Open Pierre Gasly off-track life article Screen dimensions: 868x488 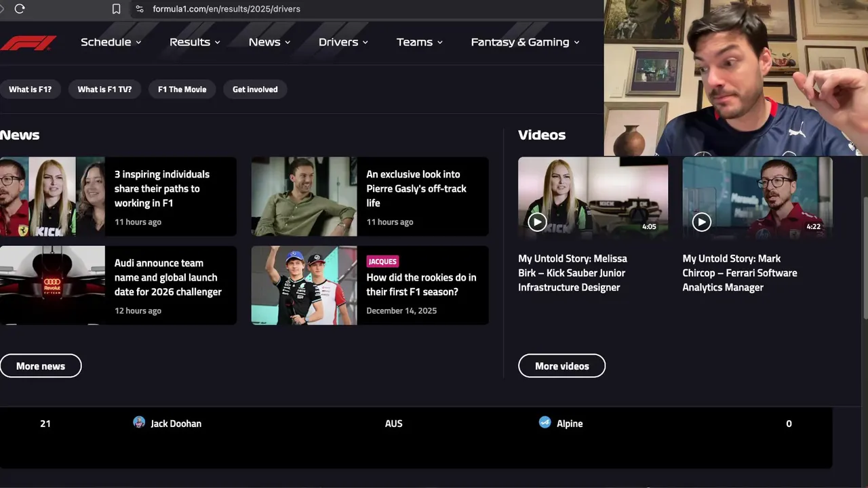416,188
